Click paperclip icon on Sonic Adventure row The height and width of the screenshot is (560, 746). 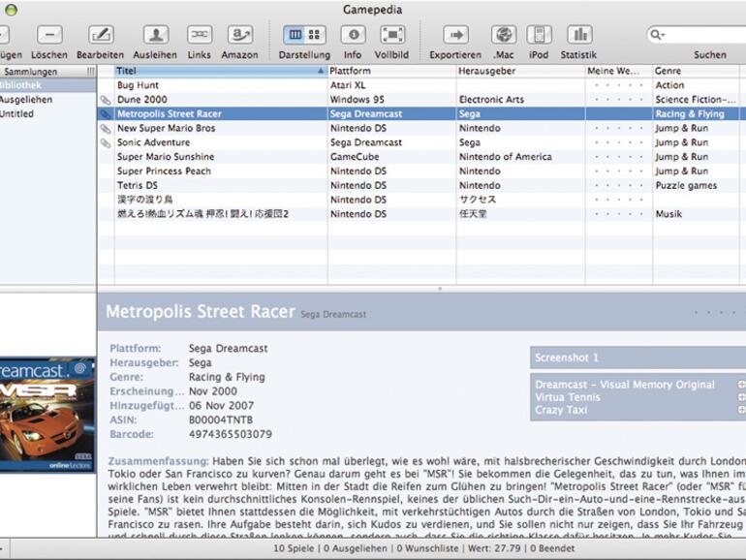106,142
